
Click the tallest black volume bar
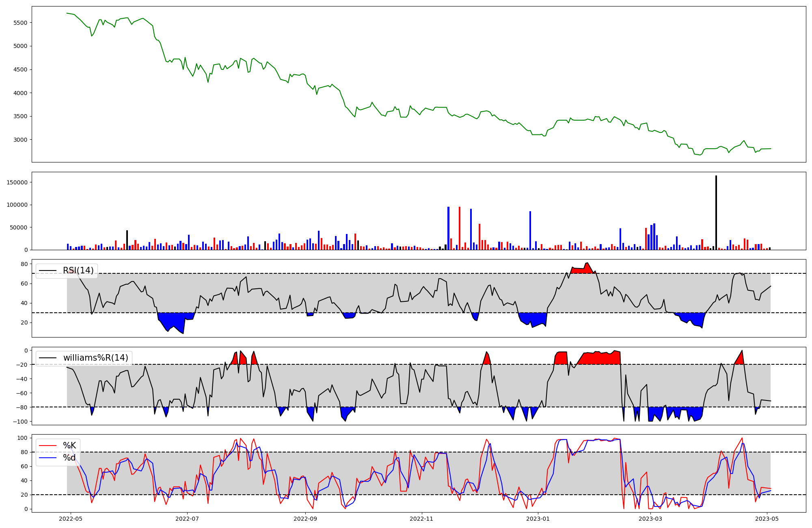(716, 212)
